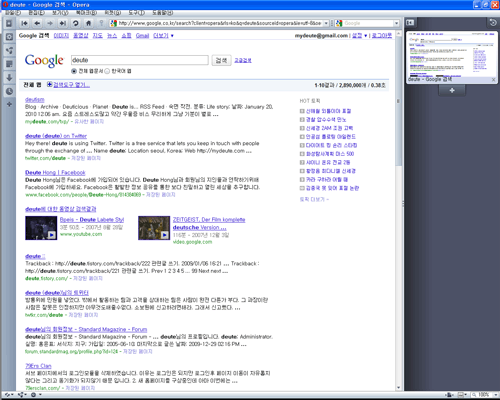The width and height of the screenshot is (500, 400).
Task: Click the Opera Unite icon in the status bar
Action: pos(21,395)
